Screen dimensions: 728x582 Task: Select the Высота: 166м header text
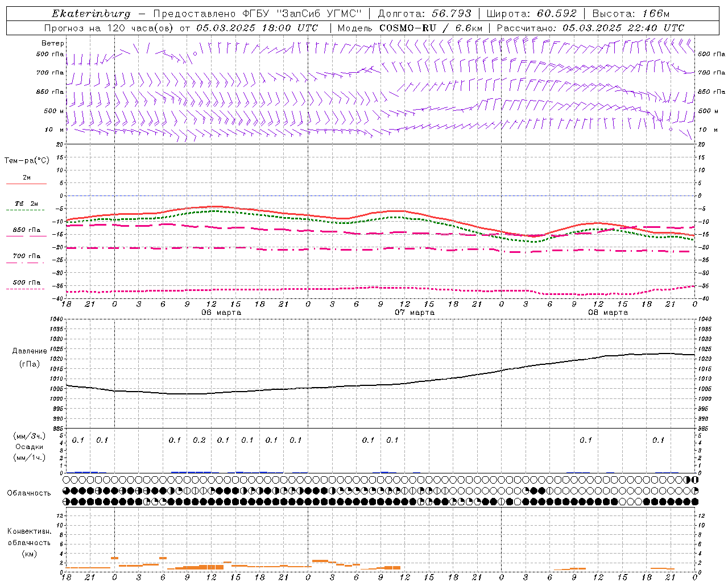click(631, 14)
